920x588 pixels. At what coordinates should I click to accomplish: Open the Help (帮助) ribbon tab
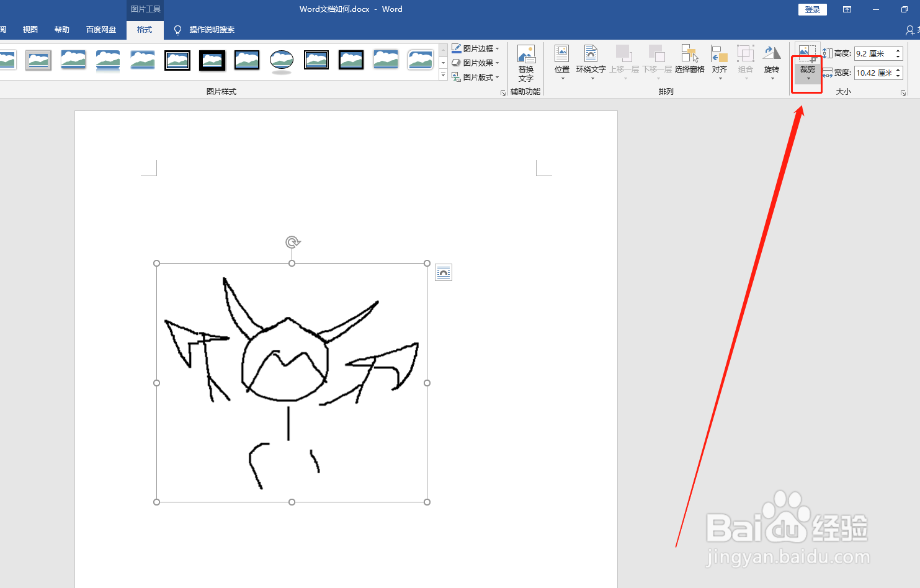tap(62, 30)
